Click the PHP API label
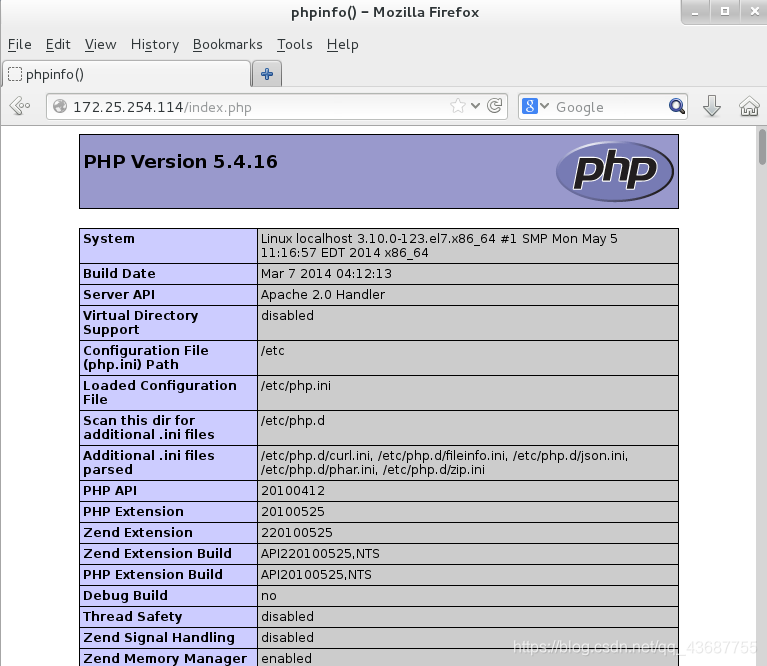767x666 pixels. tap(110, 490)
